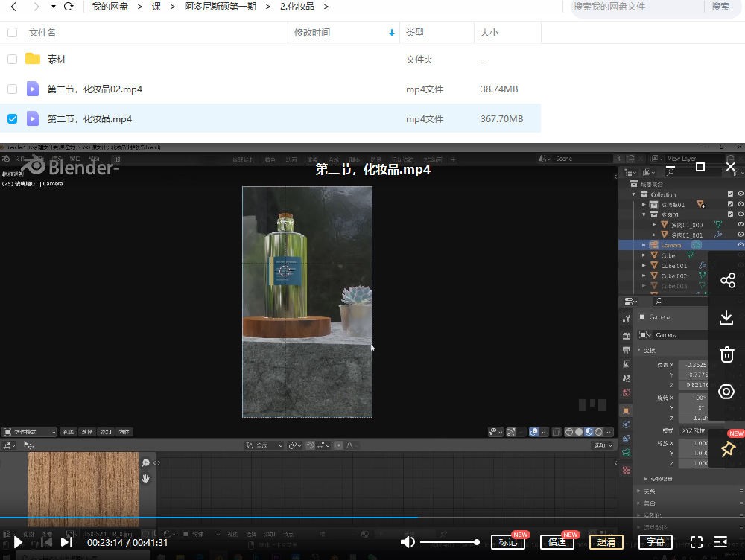Screen dimensions: 745x560
Task: Open the playlist icon beside fullscreen
Action: click(719, 542)
